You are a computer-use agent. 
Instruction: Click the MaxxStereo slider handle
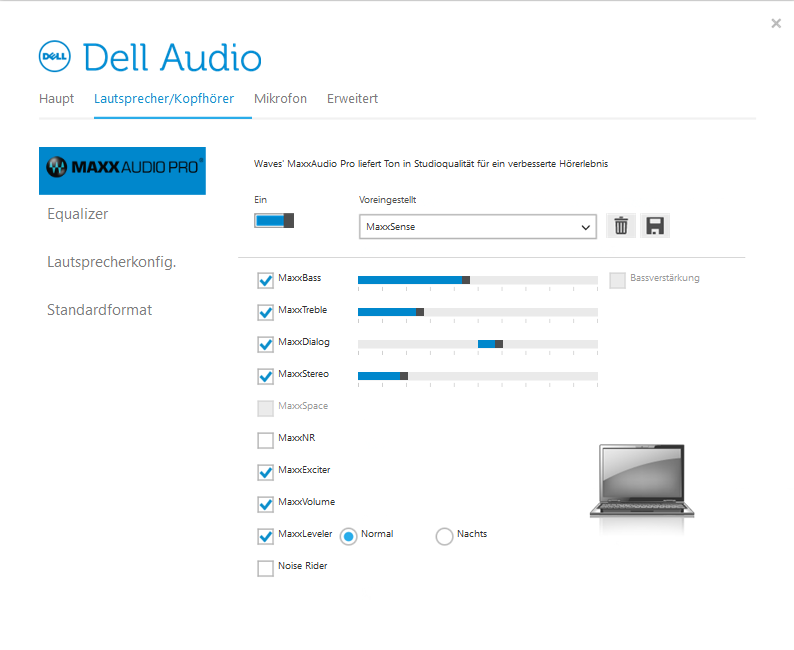[404, 376]
